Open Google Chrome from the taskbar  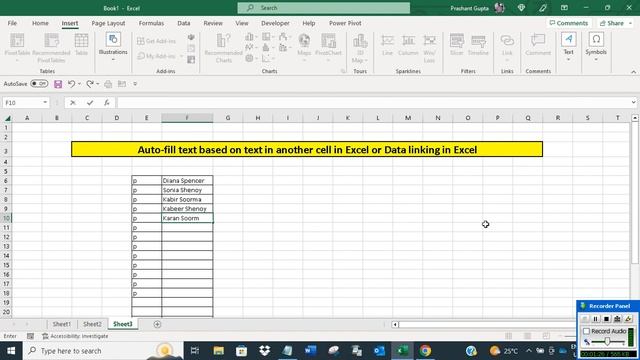pyautogui.click(x=425, y=351)
